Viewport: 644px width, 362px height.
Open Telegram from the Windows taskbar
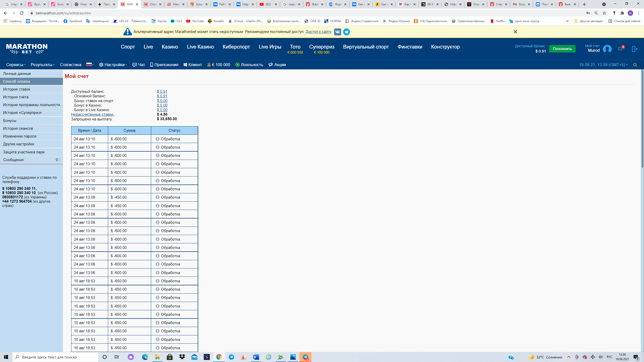click(x=231, y=357)
